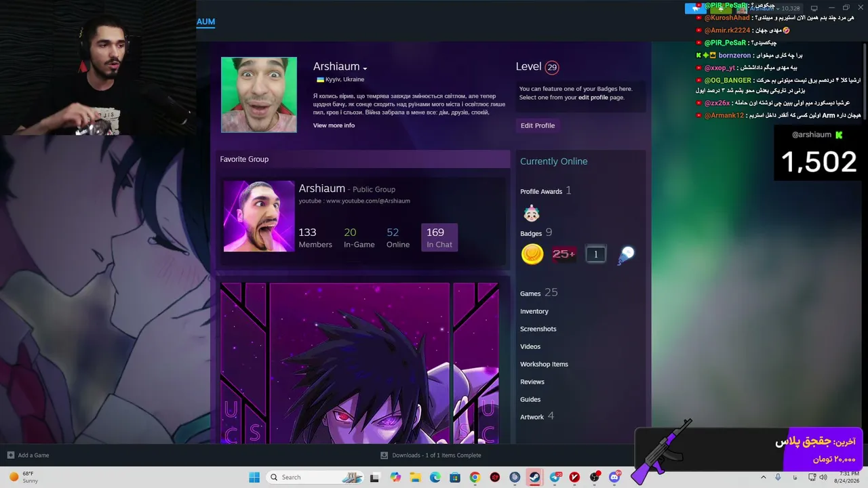
Task: Open the 25+ games badge
Action: coord(564,254)
